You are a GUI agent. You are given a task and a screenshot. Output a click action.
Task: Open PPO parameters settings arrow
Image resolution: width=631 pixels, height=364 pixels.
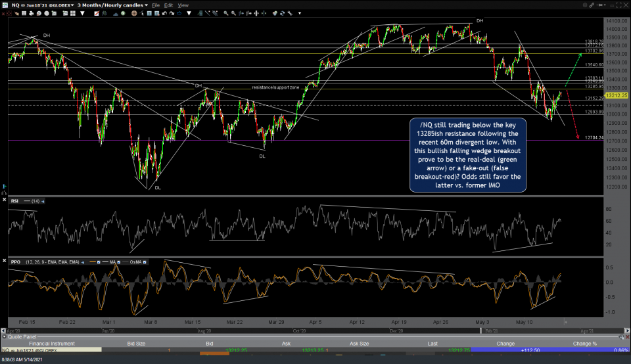[x=83, y=262]
